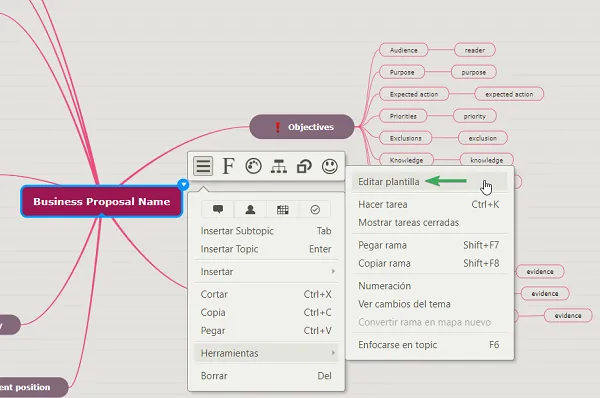
Task: Choose Hacer tarea in the submenu
Action: tap(429, 204)
